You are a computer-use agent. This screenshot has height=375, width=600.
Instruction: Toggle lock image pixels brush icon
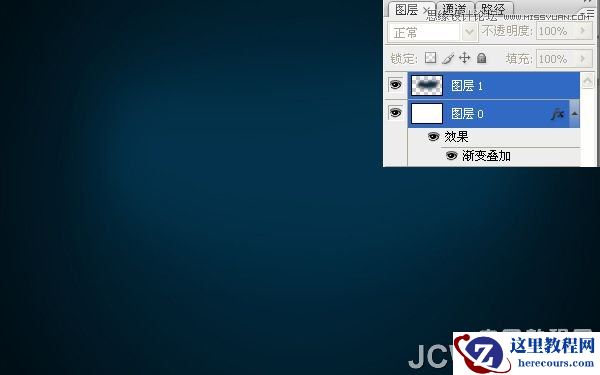[x=448, y=59]
